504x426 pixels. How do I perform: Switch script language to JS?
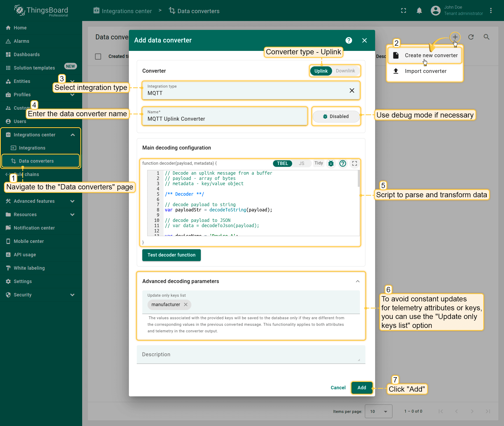click(x=301, y=163)
